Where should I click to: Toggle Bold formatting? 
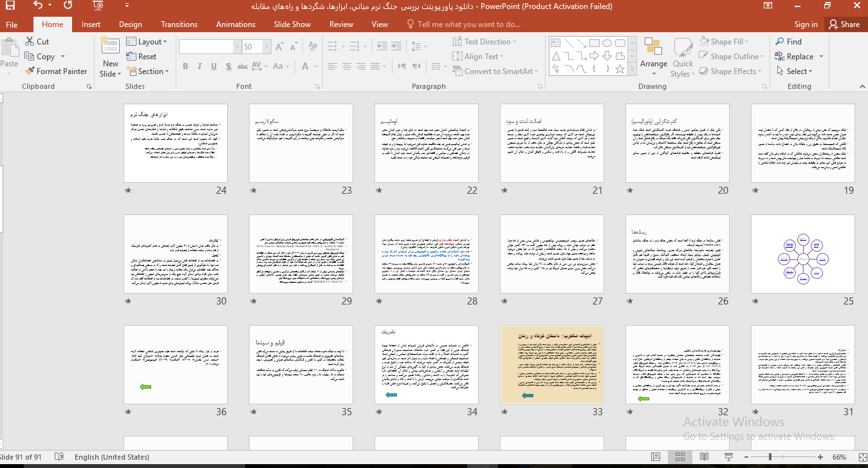[185, 66]
